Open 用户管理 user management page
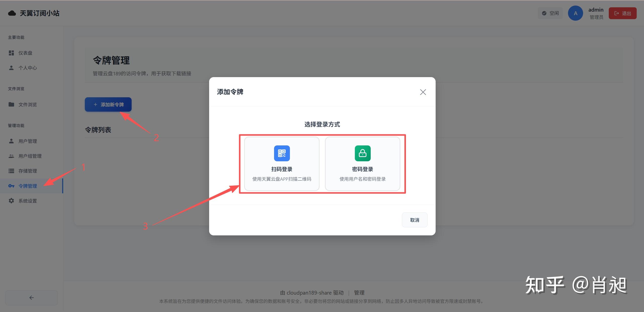This screenshot has width=644, height=312. pyautogui.click(x=27, y=141)
